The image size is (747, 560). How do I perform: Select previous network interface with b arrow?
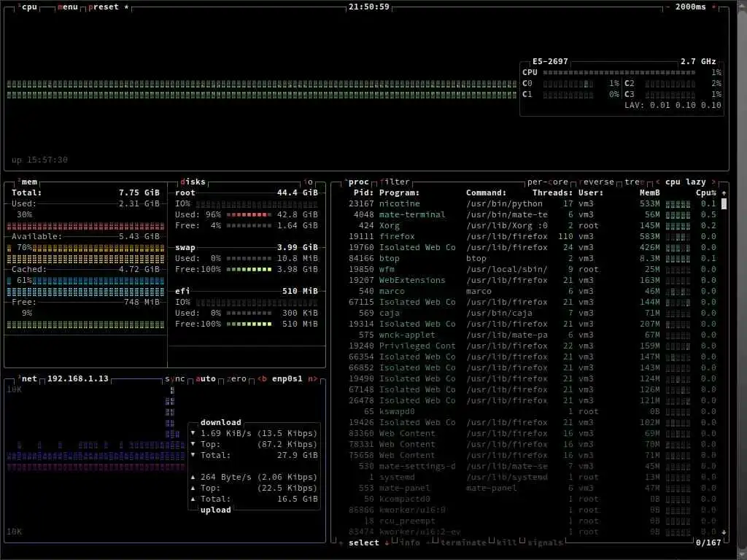tap(262, 378)
